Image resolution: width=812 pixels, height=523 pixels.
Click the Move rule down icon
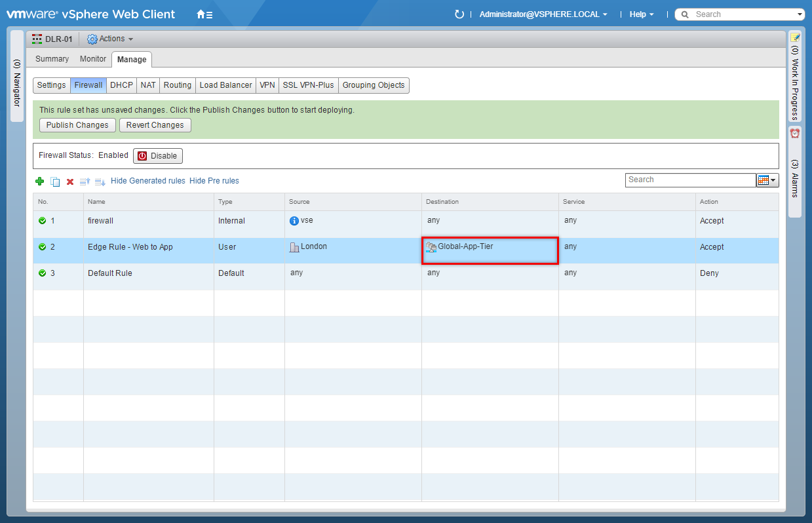tap(100, 182)
